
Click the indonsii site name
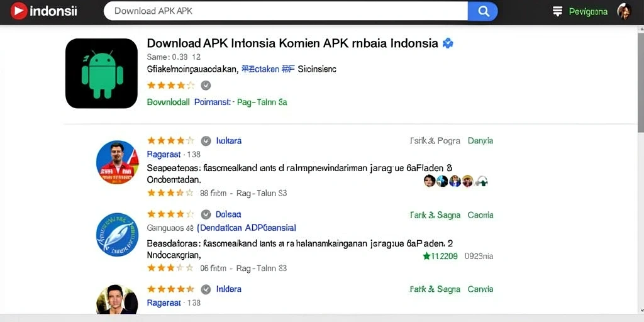pos(53,11)
